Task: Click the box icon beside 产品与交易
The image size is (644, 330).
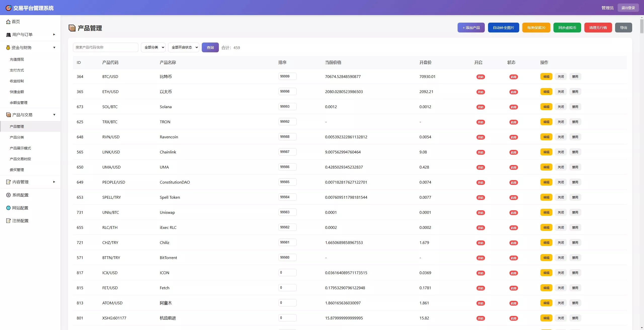Action: (9, 115)
